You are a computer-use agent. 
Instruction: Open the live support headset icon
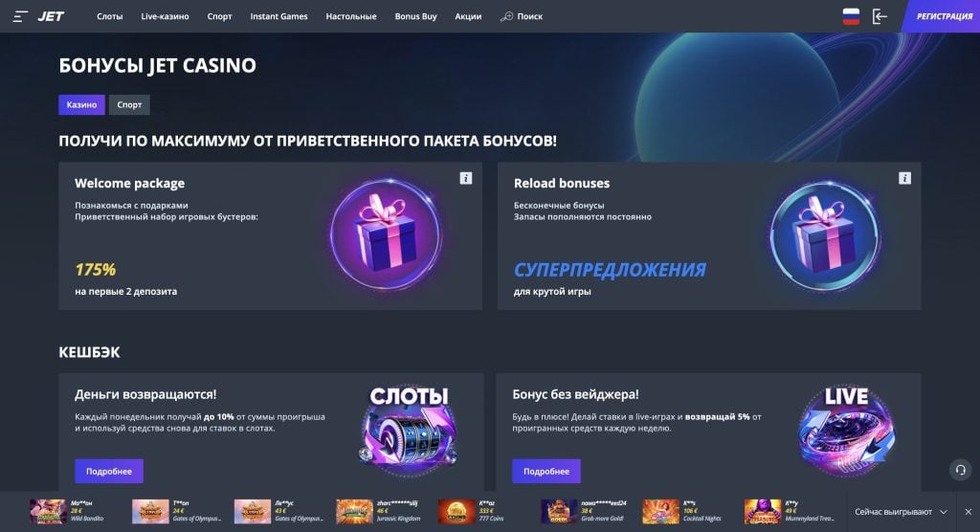pos(961,470)
